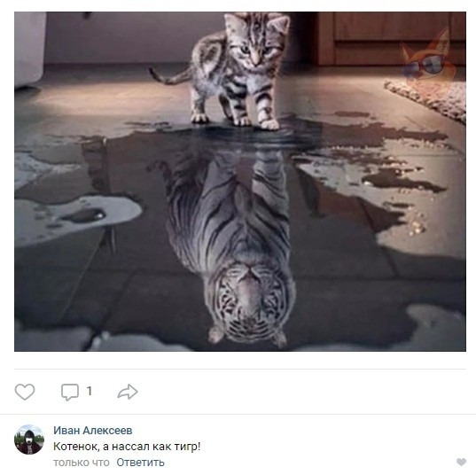Open comments via the speech bubble icon

coord(70,392)
